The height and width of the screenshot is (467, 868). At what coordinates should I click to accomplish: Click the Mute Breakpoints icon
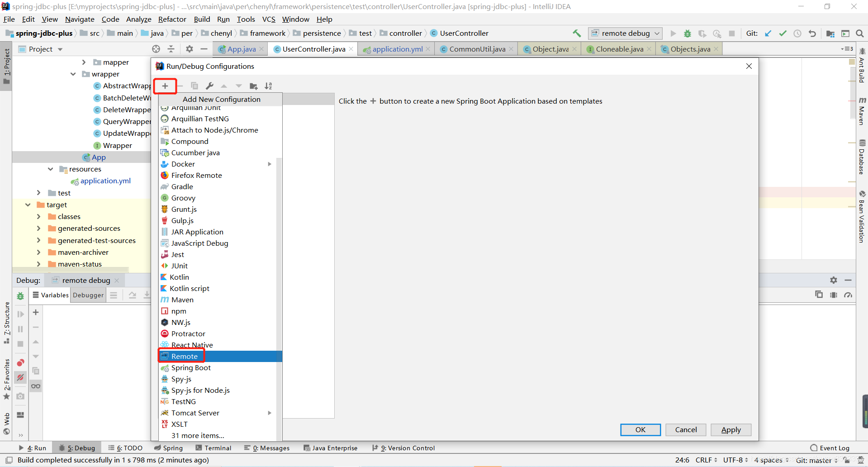[x=20, y=377]
